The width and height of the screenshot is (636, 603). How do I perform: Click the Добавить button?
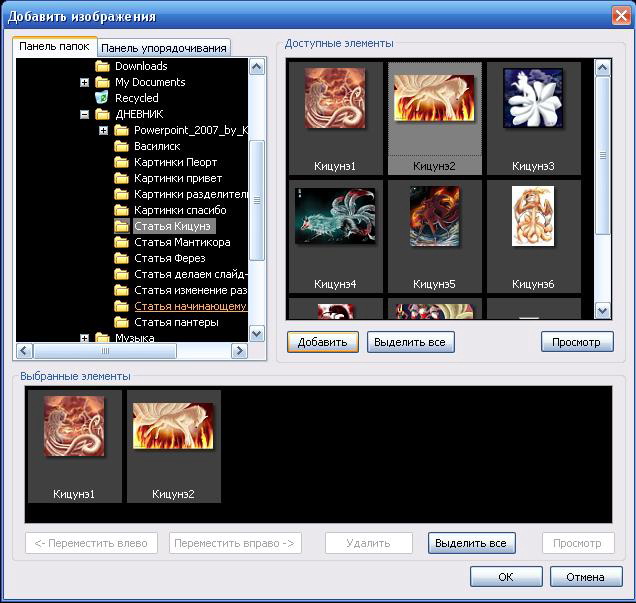coord(323,342)
